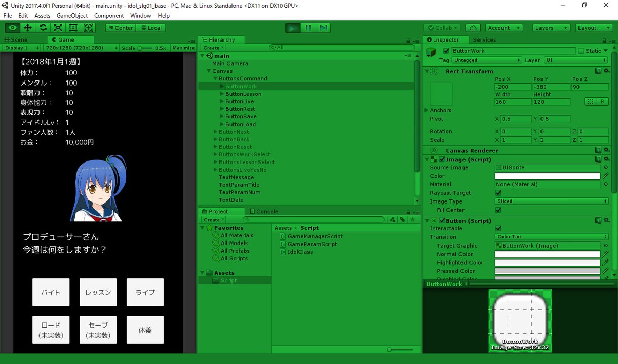Search assets by type filter icon
This screenshot has height=364, width=618.
pos(392,220)
